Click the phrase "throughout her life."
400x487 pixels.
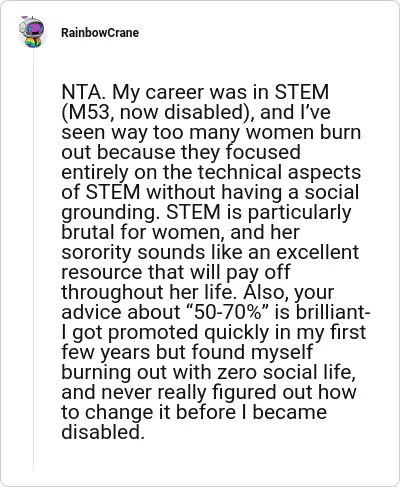click(x=147, y=292)
